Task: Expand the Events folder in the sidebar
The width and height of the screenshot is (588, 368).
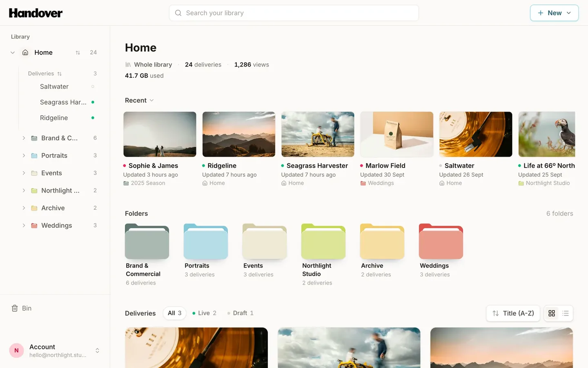Action: [24, 173]
